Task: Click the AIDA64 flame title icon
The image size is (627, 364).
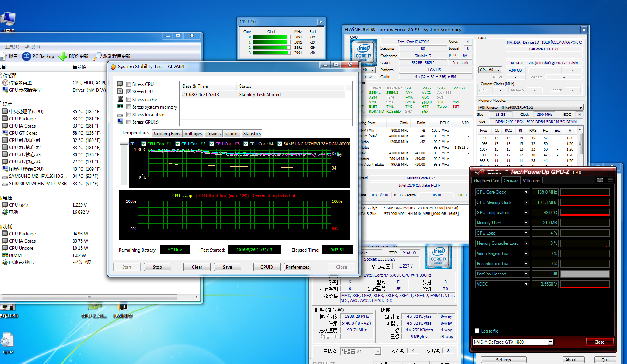Action: click(x=113, y=67)
